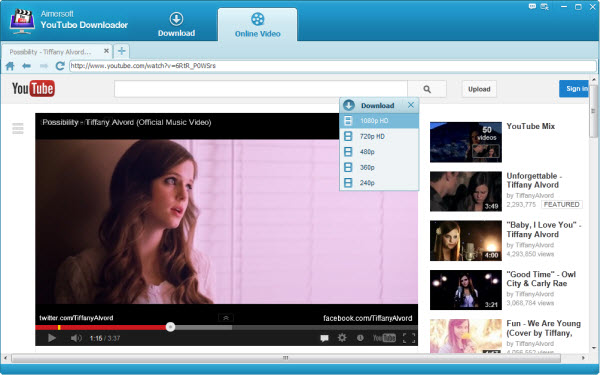Click the yellow marker on the progress bar
Image resolution: width=600 pixels, height=375 pixels.
[59, 327]
